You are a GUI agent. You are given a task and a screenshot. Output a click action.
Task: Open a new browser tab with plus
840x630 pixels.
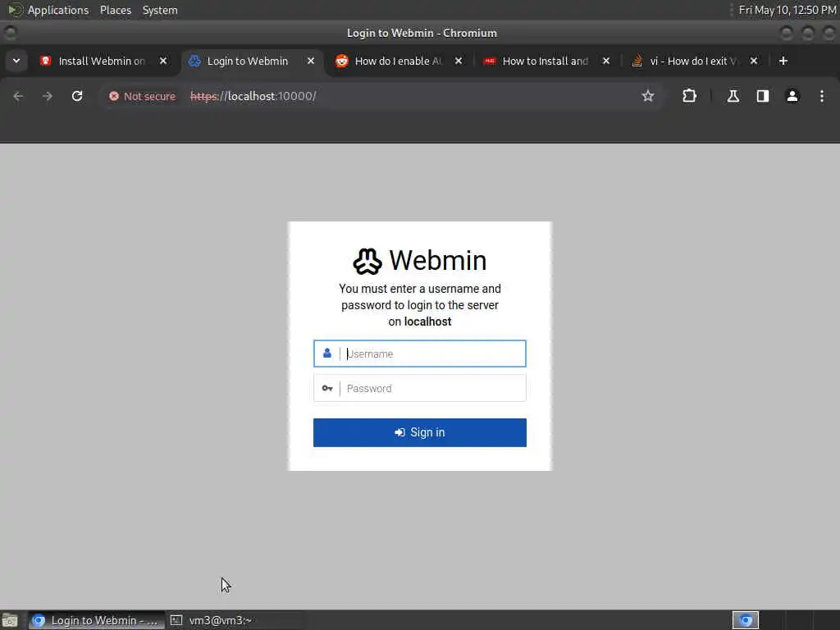[783, 61]
